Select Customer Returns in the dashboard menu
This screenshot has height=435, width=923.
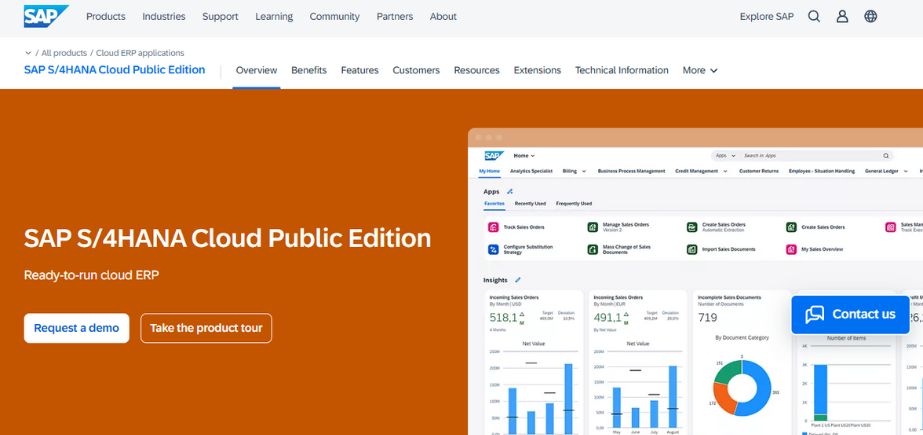pyautogui.click(x=759, y=171)
